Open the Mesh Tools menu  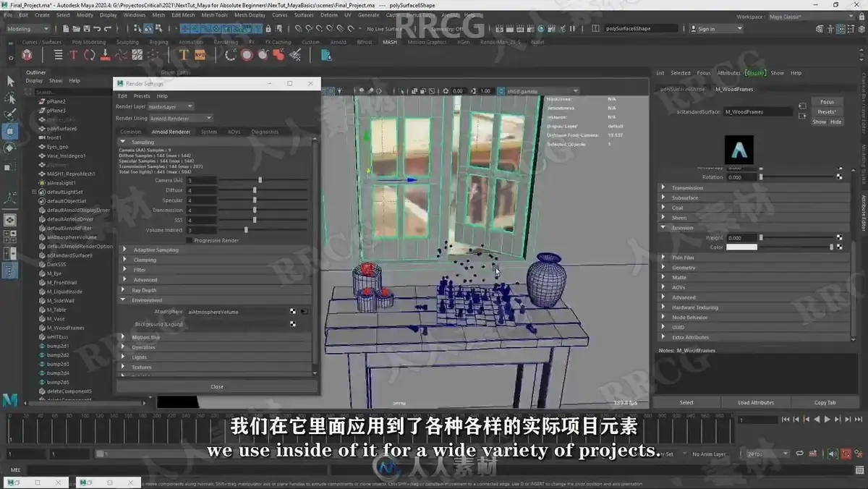(x=214, y=14)
